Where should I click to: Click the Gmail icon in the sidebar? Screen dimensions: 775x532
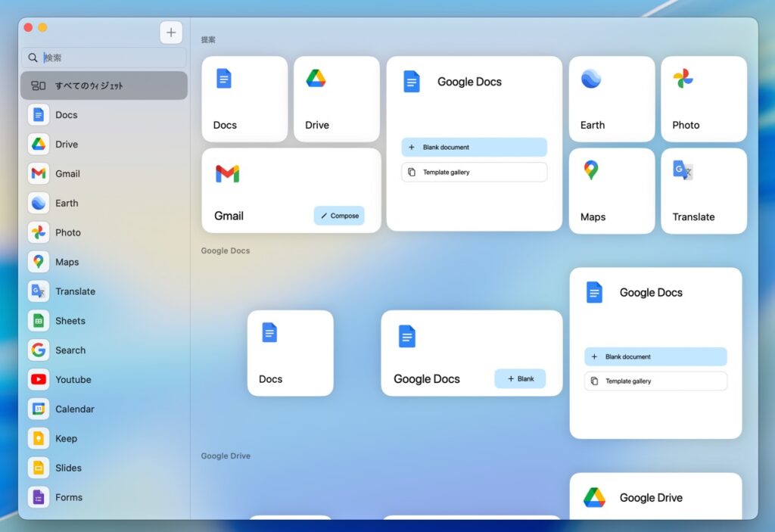tap(39, 173)
